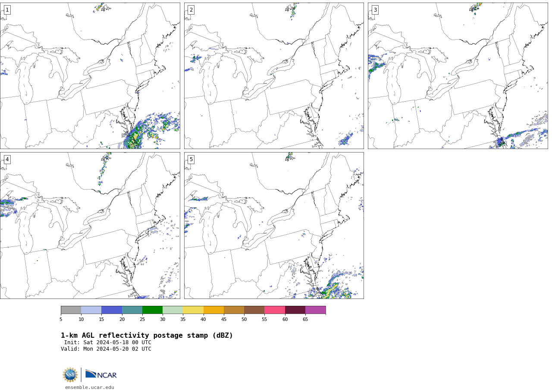Select the teal 20-25 dBZ swatch
This screenshot has height=392, width=552.
(x=132, y=310)
